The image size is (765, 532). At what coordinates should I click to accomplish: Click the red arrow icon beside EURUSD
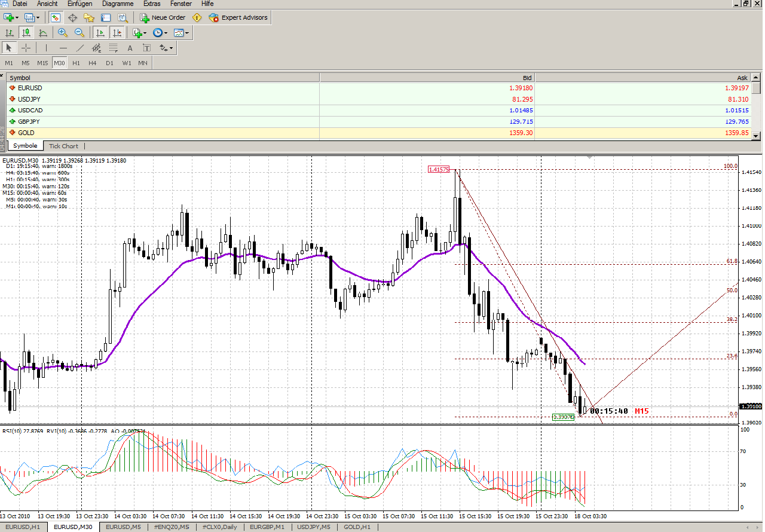tap(13, 88)
